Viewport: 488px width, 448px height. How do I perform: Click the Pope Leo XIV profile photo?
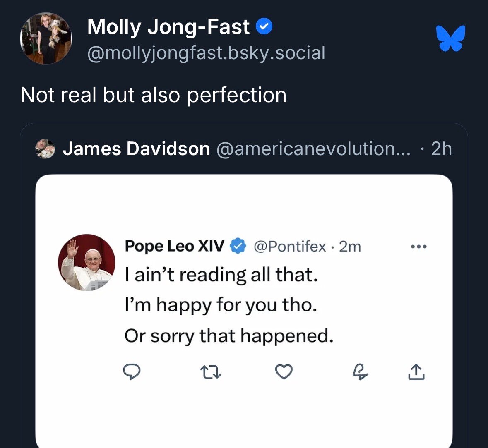coord(87,263)
